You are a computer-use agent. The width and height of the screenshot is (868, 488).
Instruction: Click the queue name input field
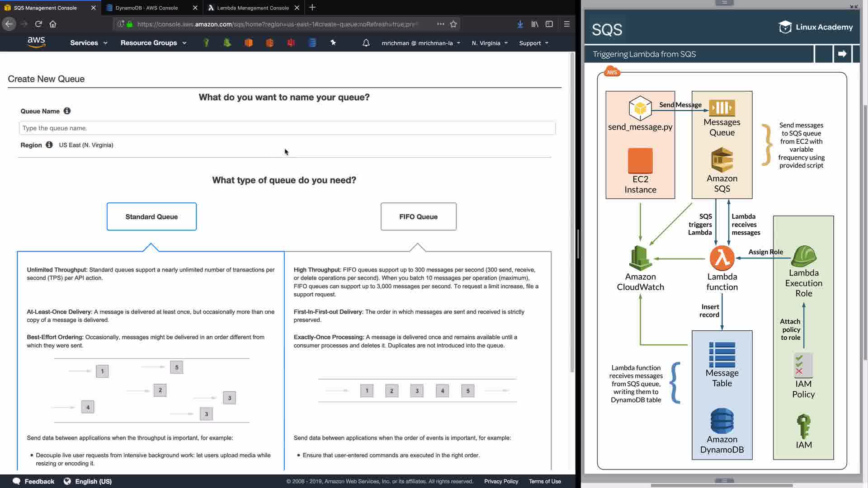(287, 128)
